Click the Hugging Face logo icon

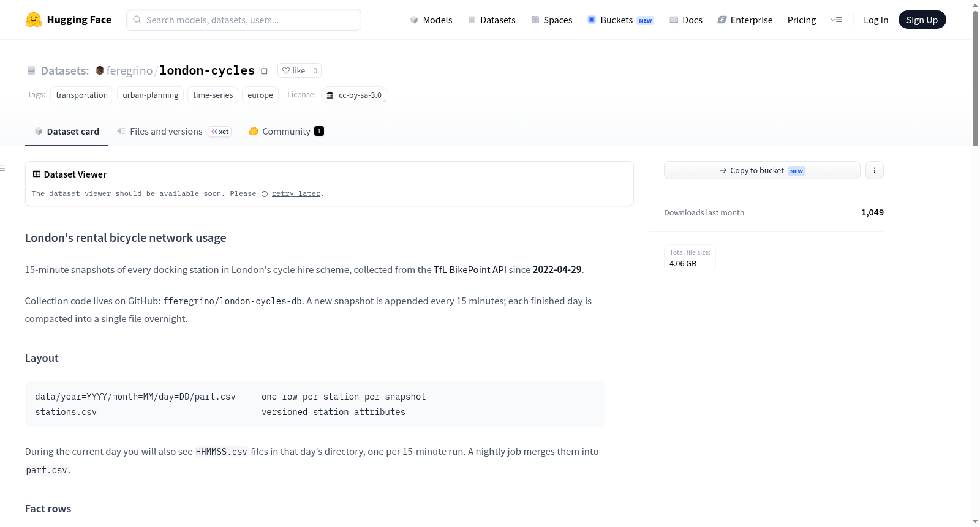point(34,20)
